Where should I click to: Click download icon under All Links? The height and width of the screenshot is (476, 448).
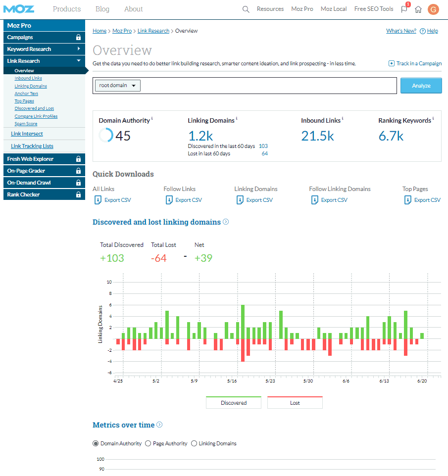click(x=98, y=200)
